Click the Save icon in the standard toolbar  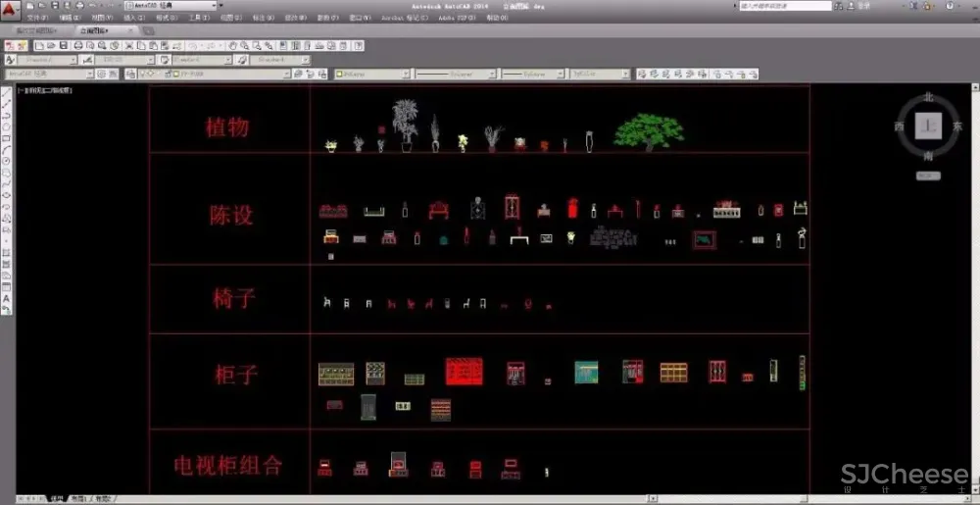[x=64, y=45]
